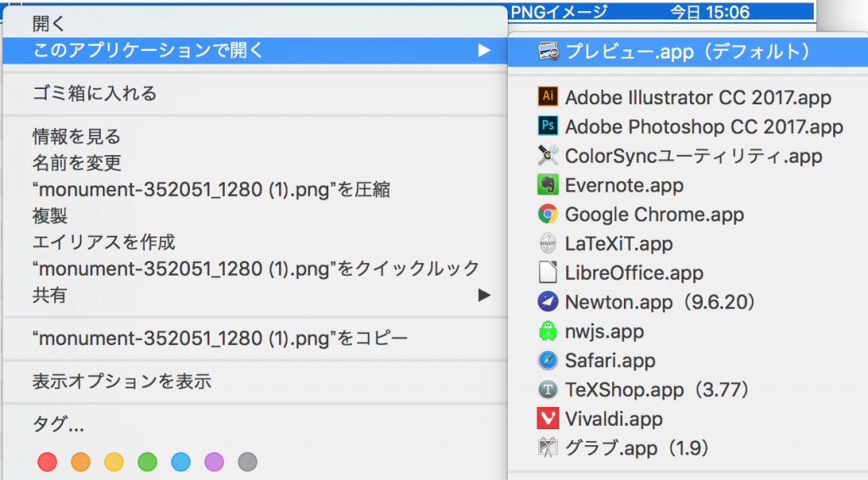Select the プレビュー.app (デフォルト) label
Viewport: 868px width, 480px height.
tap(687, 52)
